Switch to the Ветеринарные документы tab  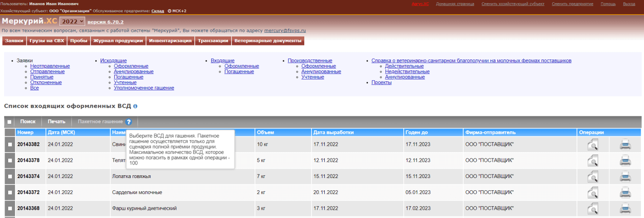tap(268, 41)
